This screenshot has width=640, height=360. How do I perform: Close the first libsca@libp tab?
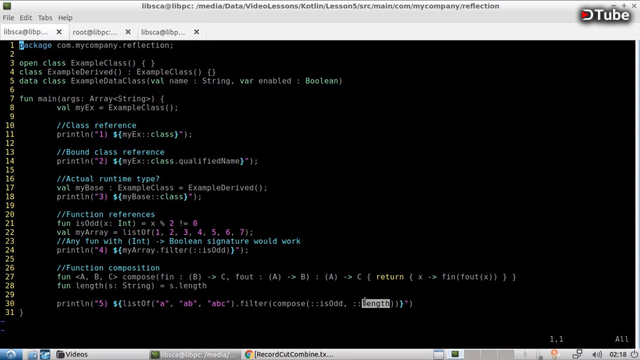tap(59, 32)
